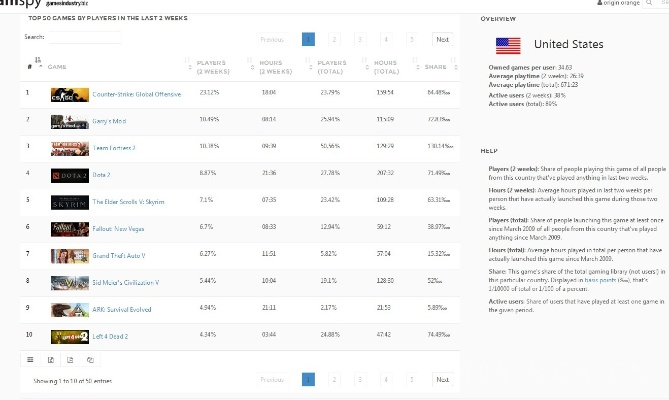Screen dimensions: 669x400
Task: Go to page 3 in top pagination
Action: coord(360,39)
